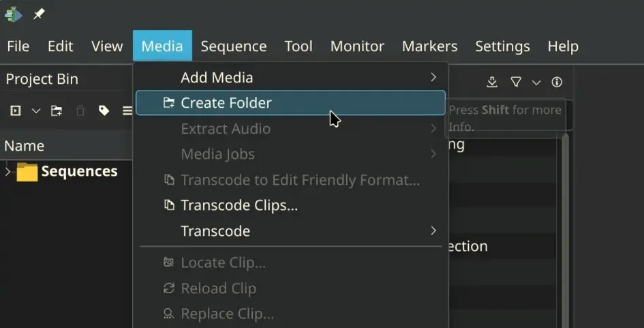
Task: Open the Markers menu
Action: coord(429,46)
